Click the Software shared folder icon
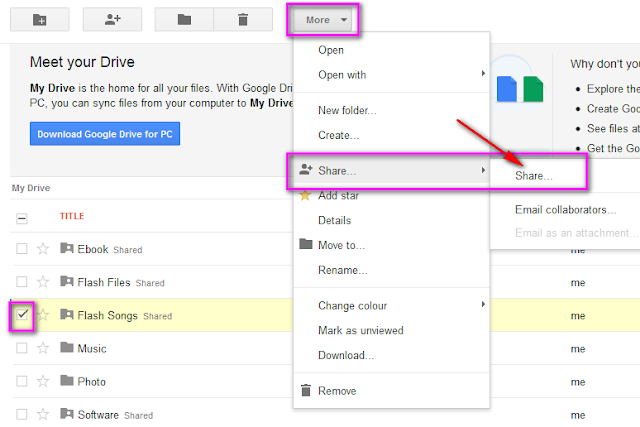The width and height of the screenshot is (640, 427). coord(67,414)
